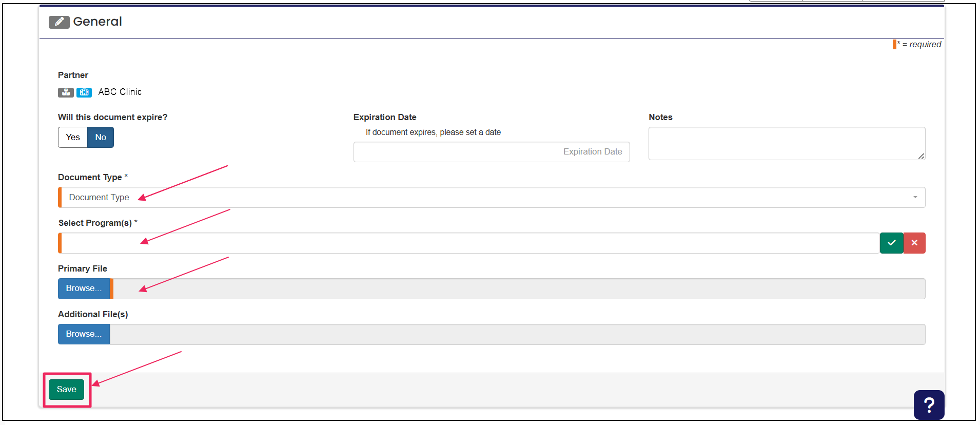Confirm programs with the green checkmark button

point(892,243)
